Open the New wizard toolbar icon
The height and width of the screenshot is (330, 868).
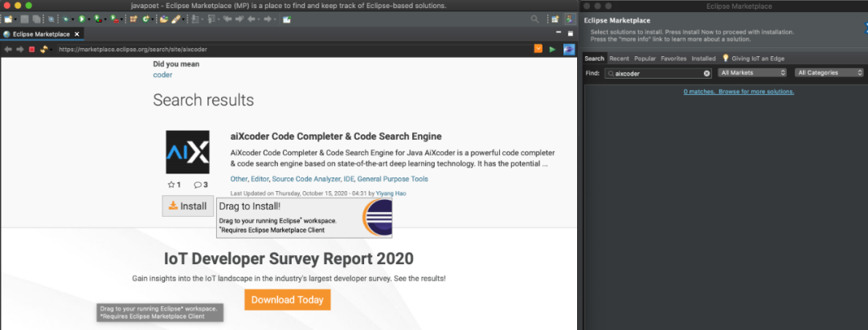coord(8,18)
